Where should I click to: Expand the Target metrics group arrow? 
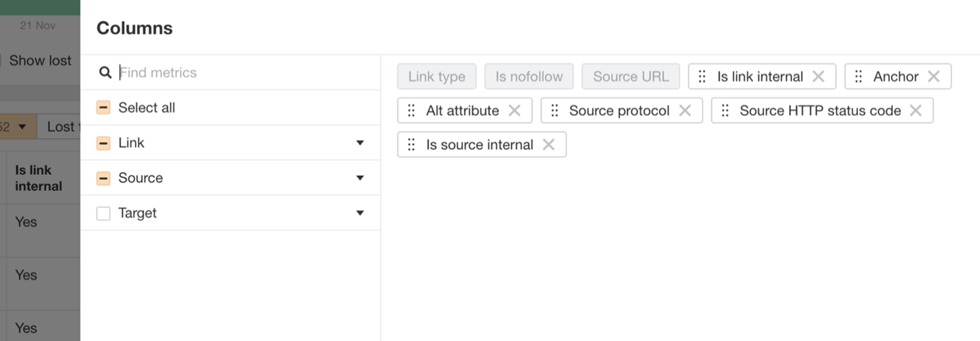click(x=360, y=213)
